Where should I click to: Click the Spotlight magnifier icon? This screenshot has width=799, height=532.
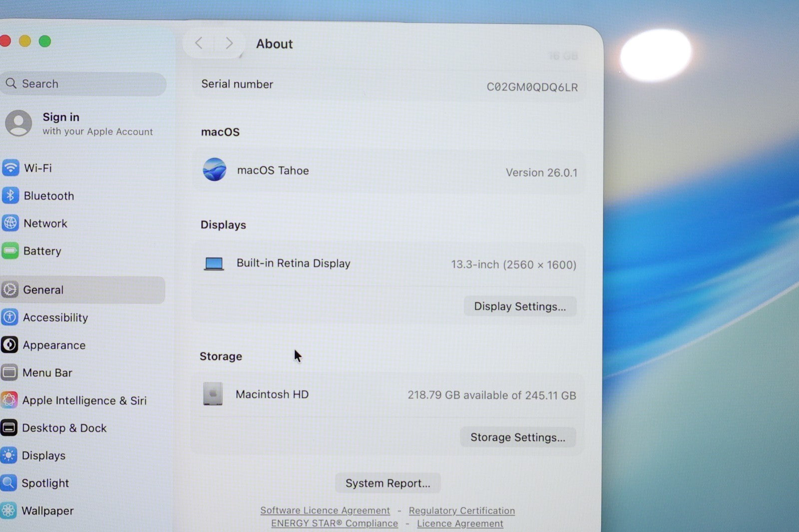9,483
